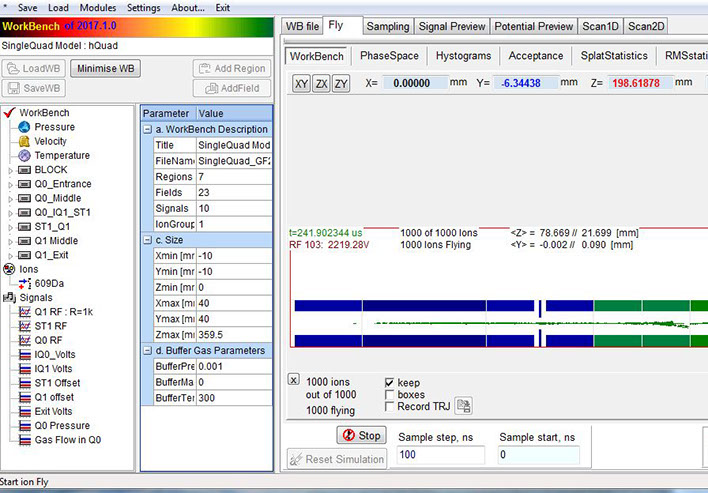Select the ZY view plane button
Image resolution: width=708 pixels, height=493 pixels.
(x=341, y=84)
